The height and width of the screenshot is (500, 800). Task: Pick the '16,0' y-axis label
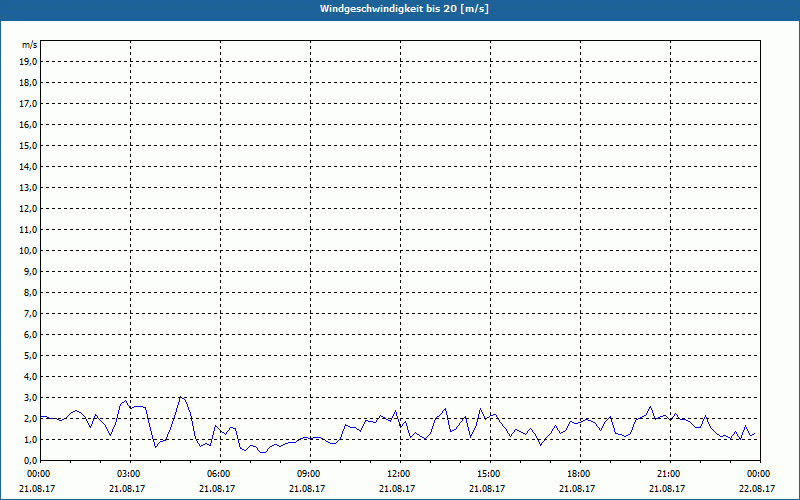pos(28,124)
